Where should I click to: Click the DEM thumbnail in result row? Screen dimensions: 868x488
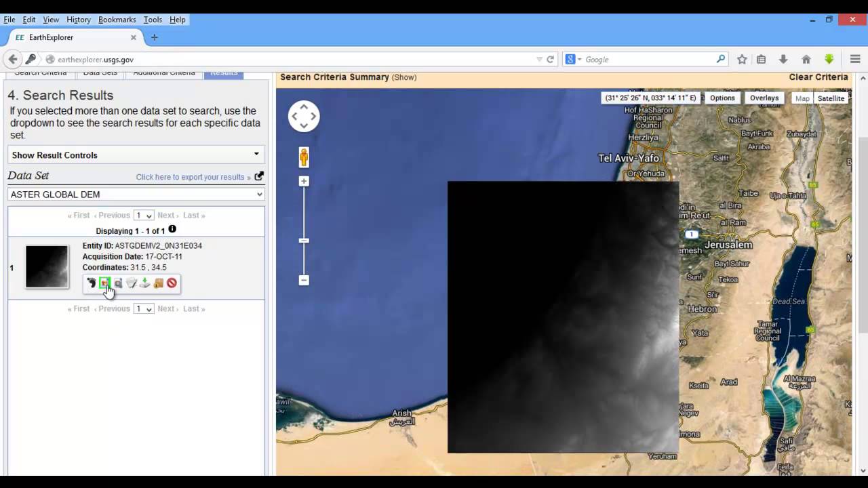tap(47, 267)
